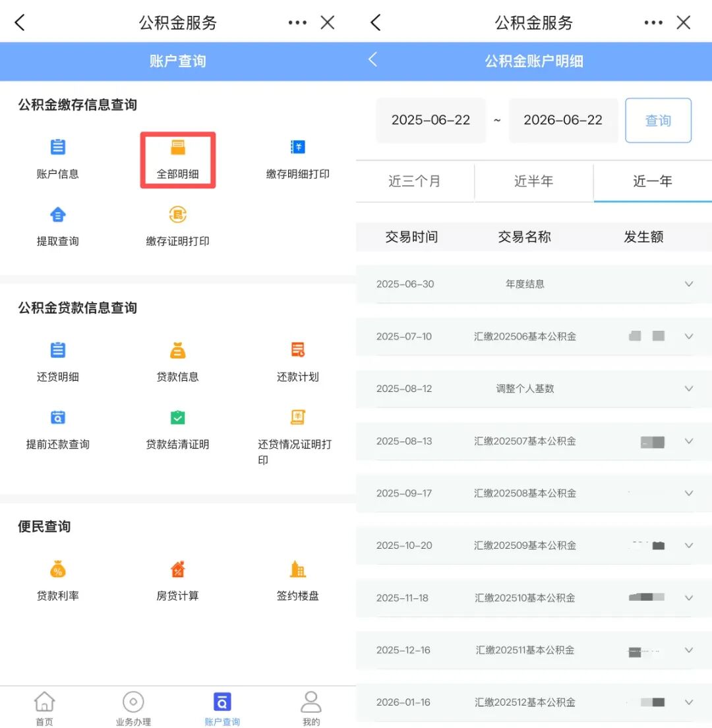This screenshot has width=712, height=728.
Task: Open 还款计划 repayment plan icon
Action: (297, 350)
